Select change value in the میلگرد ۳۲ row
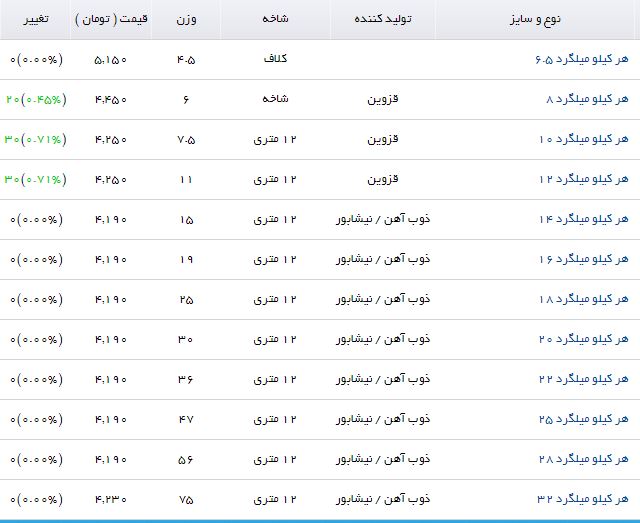 coord(36,500)
